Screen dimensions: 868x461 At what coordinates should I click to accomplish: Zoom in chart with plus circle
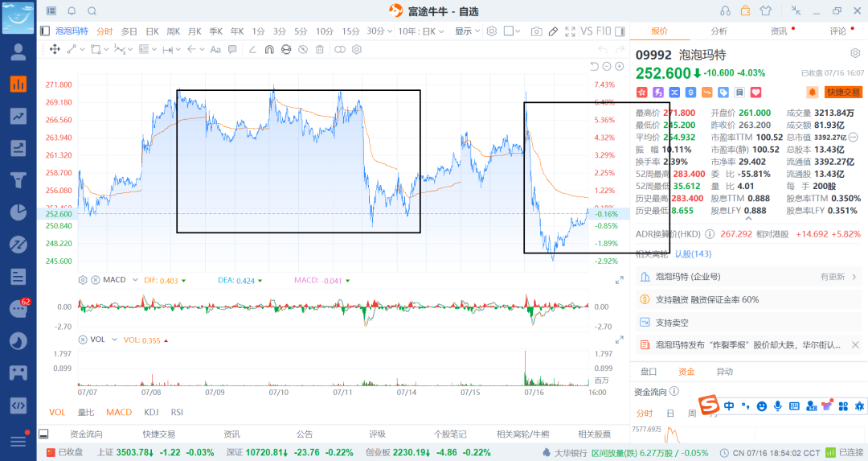tap(620, 67)
